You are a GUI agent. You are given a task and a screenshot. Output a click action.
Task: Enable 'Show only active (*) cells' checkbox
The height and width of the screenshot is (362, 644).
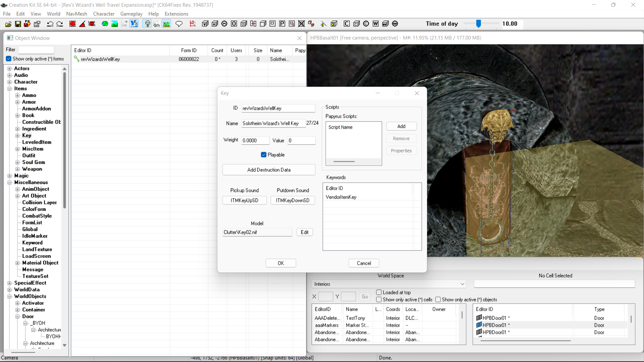click(x=379, y=300)
